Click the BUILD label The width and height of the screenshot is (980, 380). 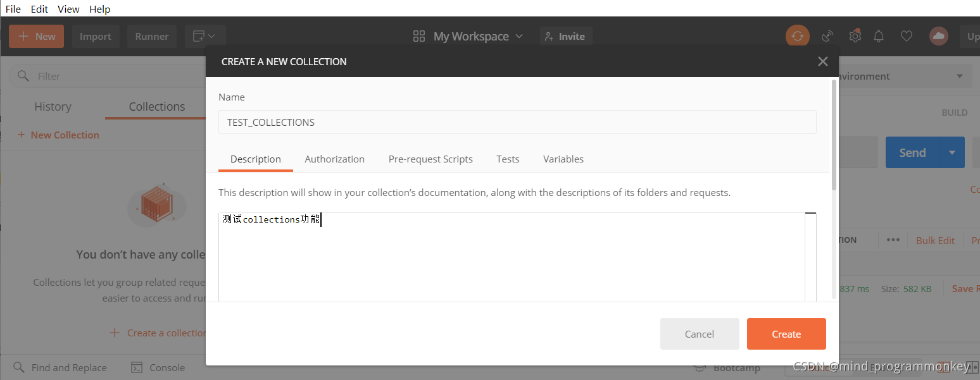(x=955, y=113)
